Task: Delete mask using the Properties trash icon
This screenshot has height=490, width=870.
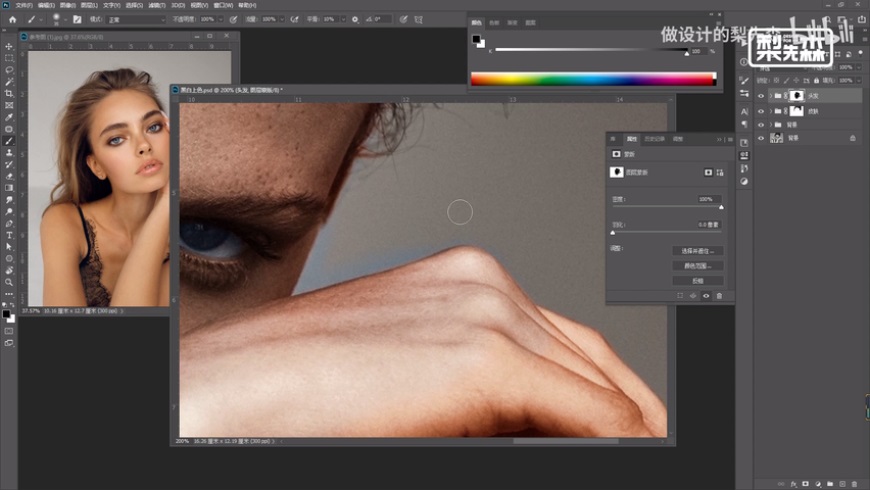Action: tap(718, 296)
